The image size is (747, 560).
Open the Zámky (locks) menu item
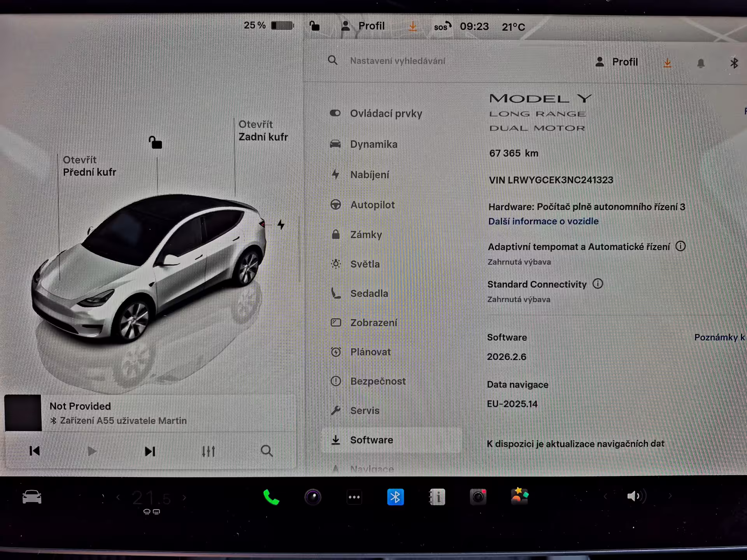point(356,234)
